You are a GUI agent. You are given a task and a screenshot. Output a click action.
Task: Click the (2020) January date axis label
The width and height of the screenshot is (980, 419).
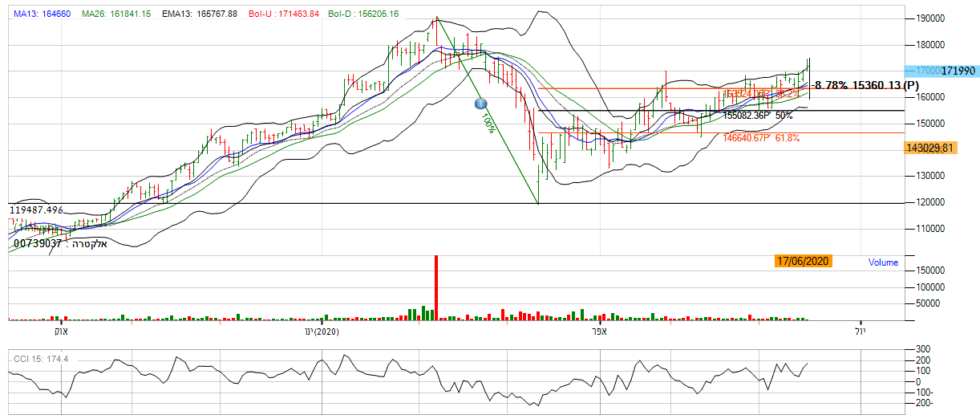click(322, 332)
